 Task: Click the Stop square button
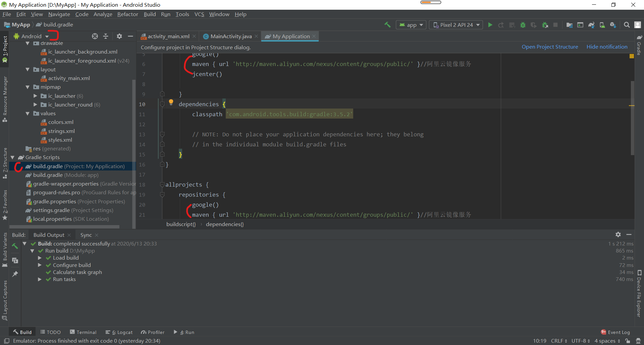tap(555, 25)
